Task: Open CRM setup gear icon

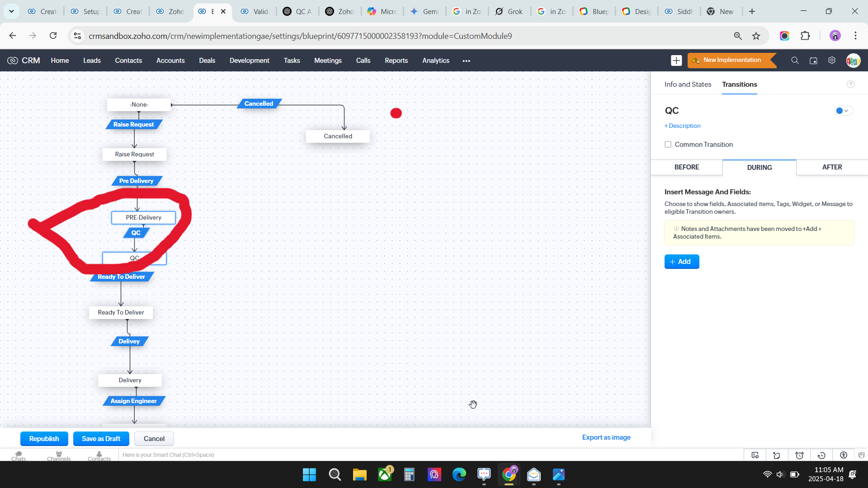Action: click(832, 61)
